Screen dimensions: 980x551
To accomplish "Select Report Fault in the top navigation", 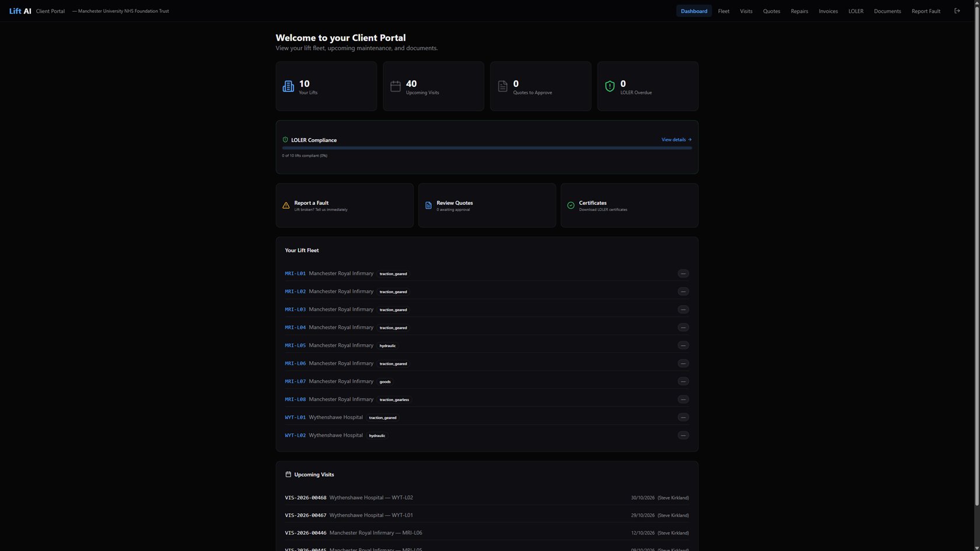I will pyautogui.click(x=926, y=11).
